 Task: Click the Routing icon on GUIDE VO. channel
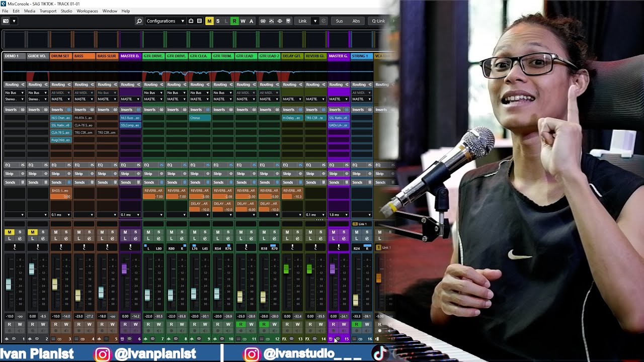46,84
